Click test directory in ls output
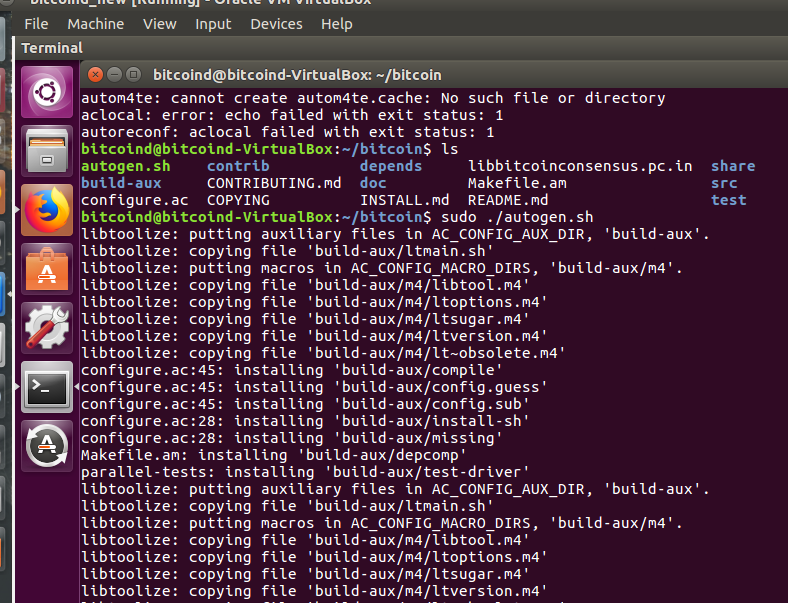Image resolution: width=788 pixels, height=603 pixels. pyautogui.click(x=728, y=200)
